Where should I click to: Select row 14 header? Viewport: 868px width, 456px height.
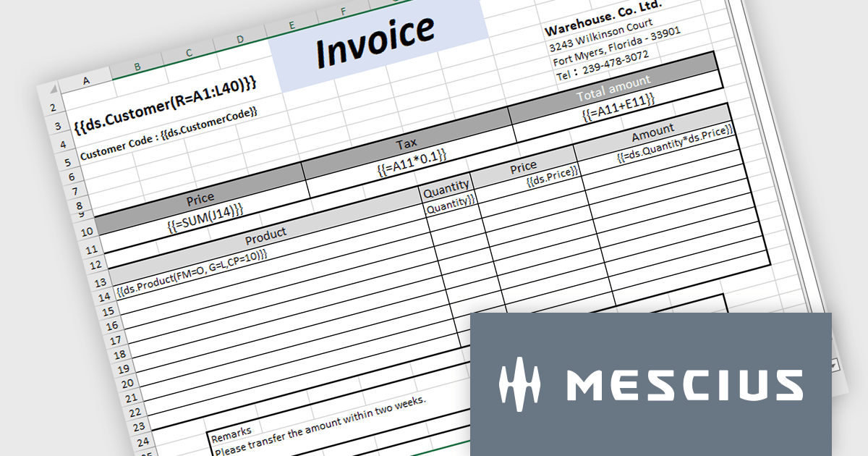[x=104, y=296]
